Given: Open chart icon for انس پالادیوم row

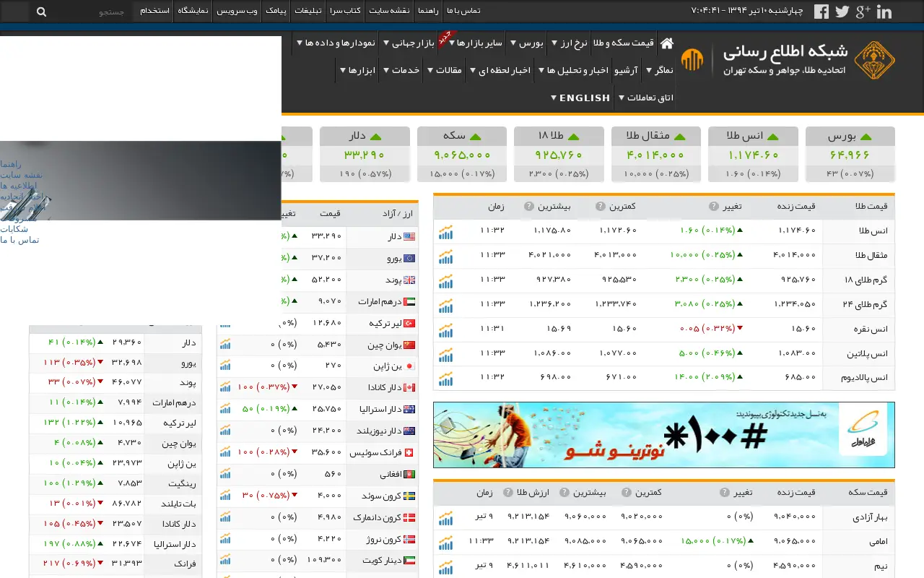Looking at the screenshot, I should pos(446,379).
